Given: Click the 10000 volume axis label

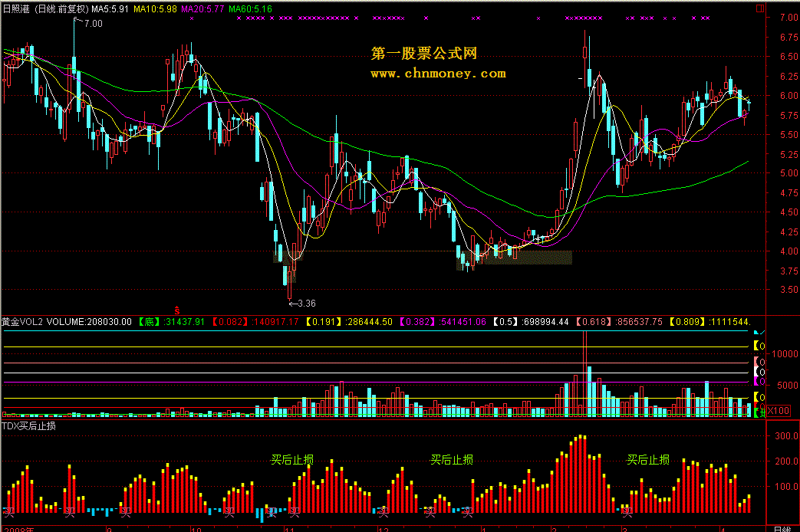Looking at the screenshot, I should [x=785, y=353].
